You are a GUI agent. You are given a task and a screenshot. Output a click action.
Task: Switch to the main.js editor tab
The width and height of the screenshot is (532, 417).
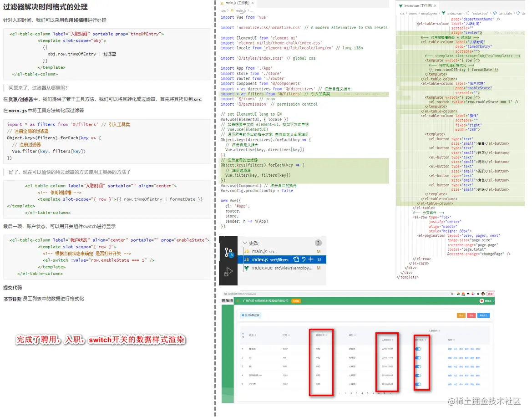pos(237,3)
